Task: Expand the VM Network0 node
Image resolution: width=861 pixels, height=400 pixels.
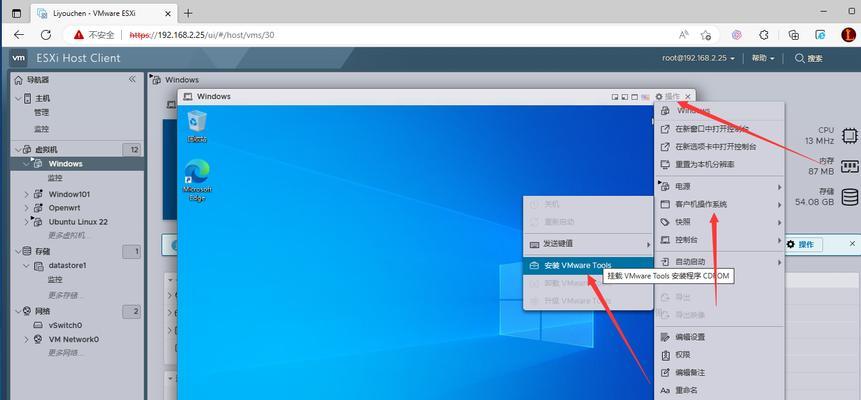Action: point(26,340)
